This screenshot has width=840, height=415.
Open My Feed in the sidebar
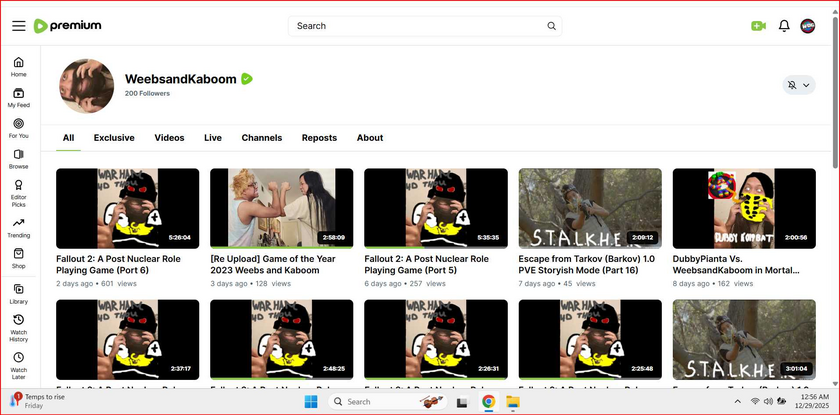[x=19, y=97]
